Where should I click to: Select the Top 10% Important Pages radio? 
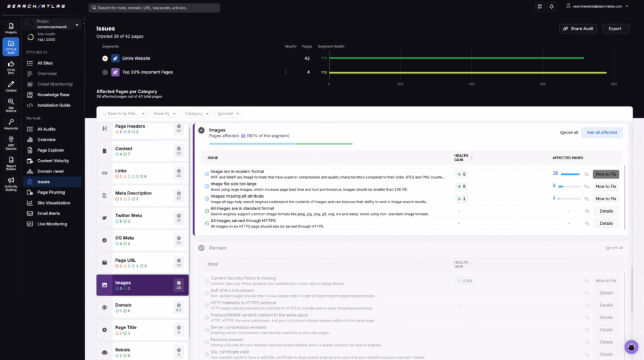tap(105, 72)
